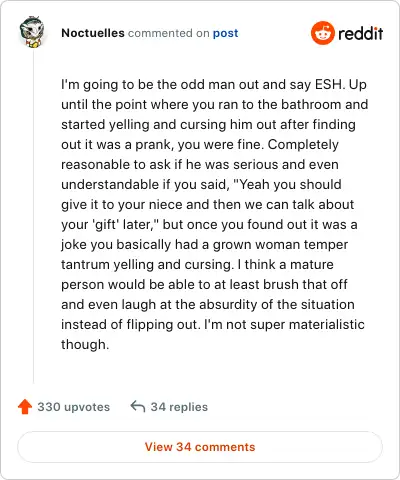Click the 'View 34 comments' button
Image resolution: width=400 pixels, height=480 pixels.
coord(200,447)
